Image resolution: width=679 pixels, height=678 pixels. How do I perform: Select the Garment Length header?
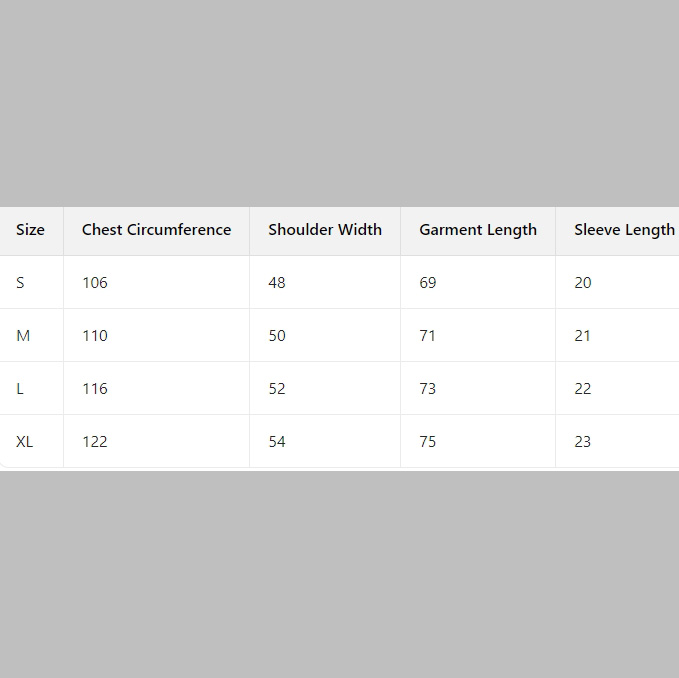click(x=478, y=230)
